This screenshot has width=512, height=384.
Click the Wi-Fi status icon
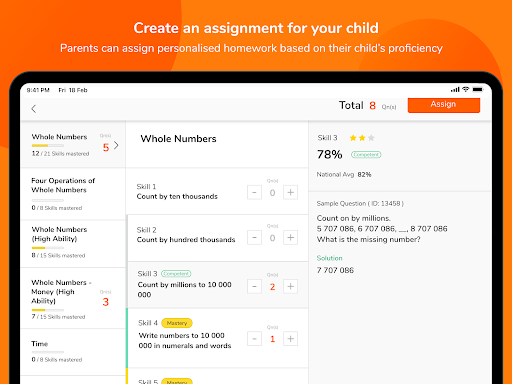(x=466, y=89)
